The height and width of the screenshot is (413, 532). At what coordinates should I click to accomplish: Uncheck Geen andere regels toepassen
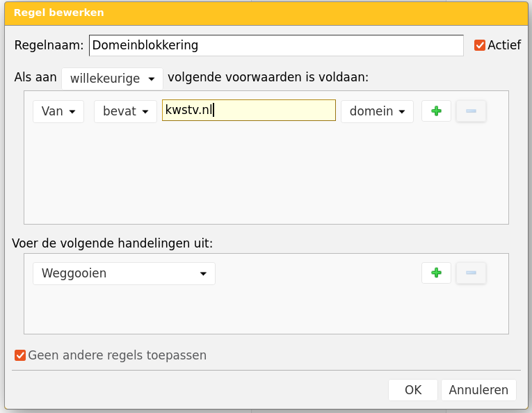(20, 355)
